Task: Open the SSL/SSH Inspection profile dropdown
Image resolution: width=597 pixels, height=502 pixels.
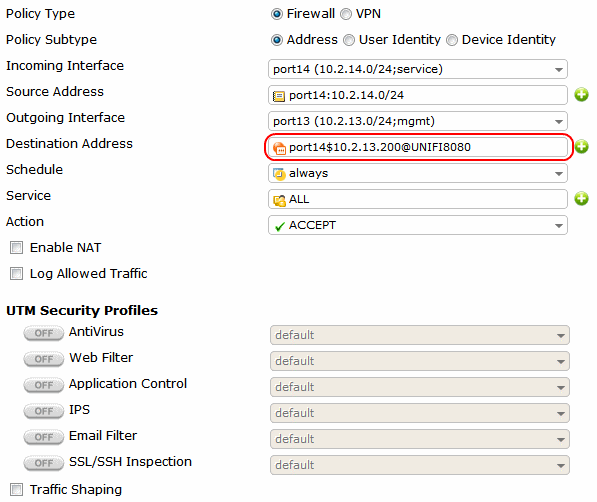Action: [x=420, y=465]
